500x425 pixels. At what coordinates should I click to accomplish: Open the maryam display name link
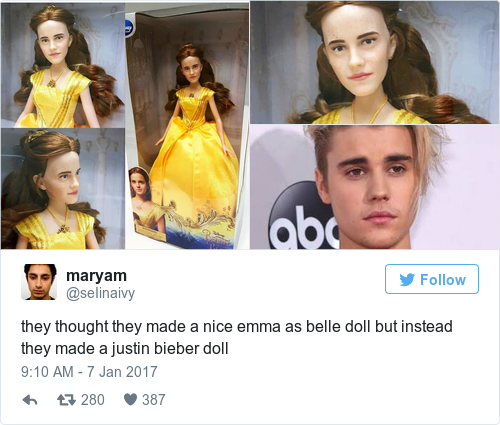[96, 276]
